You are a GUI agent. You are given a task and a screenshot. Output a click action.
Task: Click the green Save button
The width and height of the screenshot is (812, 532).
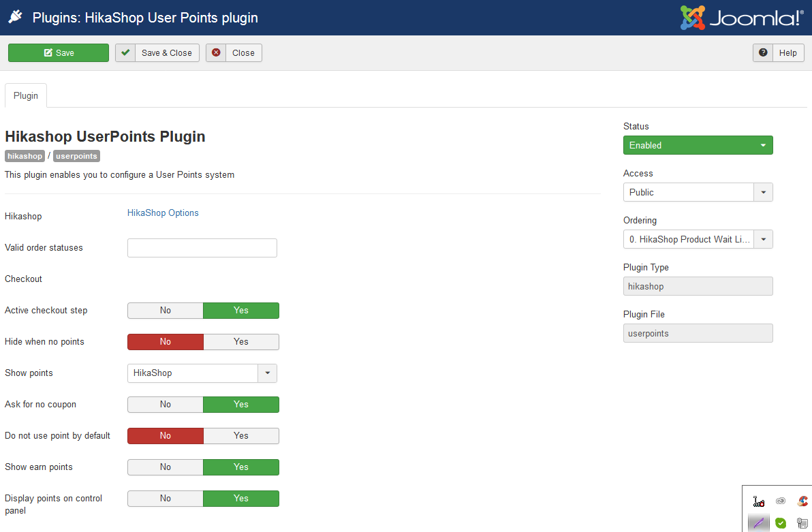pyautogui.click(x=59, y=53)
